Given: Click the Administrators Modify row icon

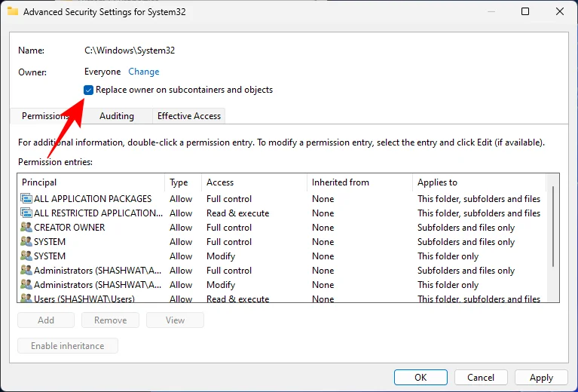Looking at the screenshot, I should [x=26, y=285].
